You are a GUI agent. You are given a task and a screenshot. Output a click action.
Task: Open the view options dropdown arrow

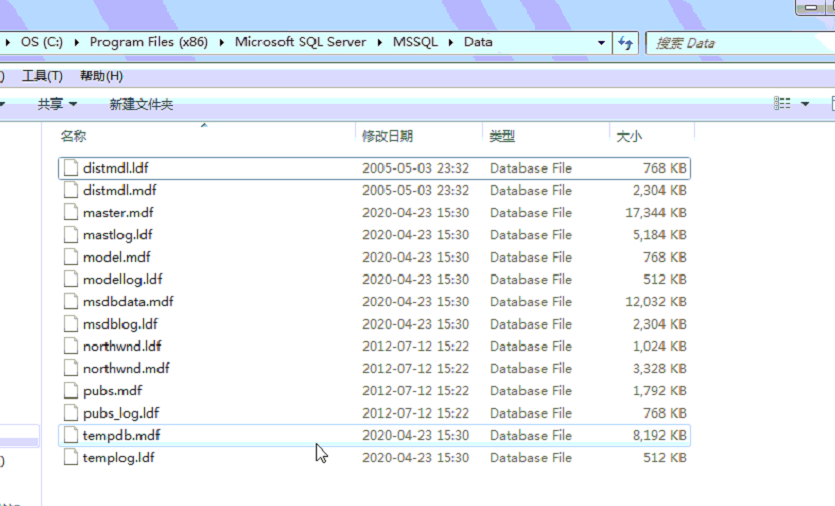click(x=805, y=104)
